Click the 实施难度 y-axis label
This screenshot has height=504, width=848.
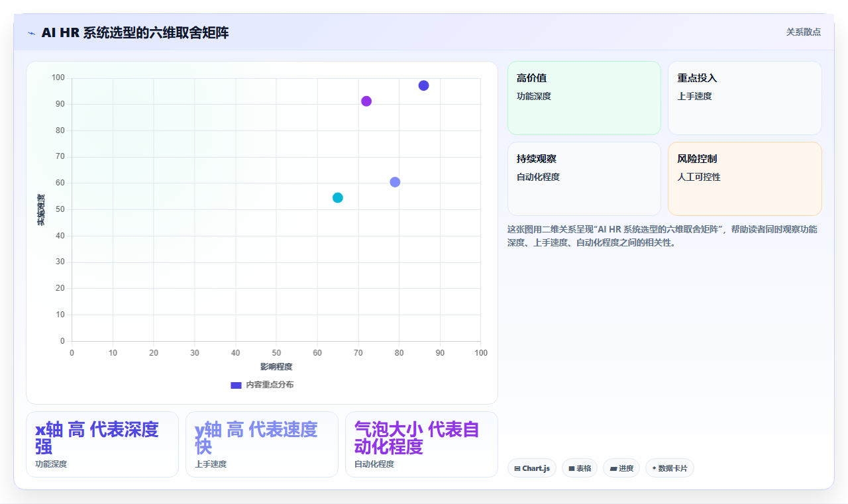click(40, 210)
